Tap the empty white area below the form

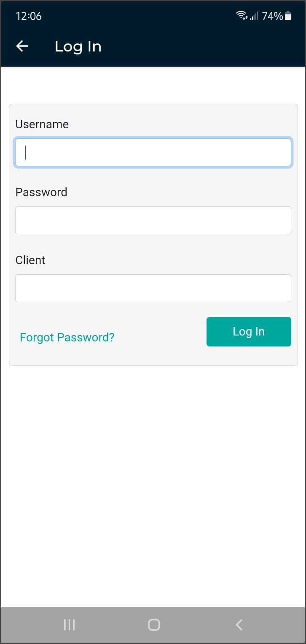[x=153, y=485]
